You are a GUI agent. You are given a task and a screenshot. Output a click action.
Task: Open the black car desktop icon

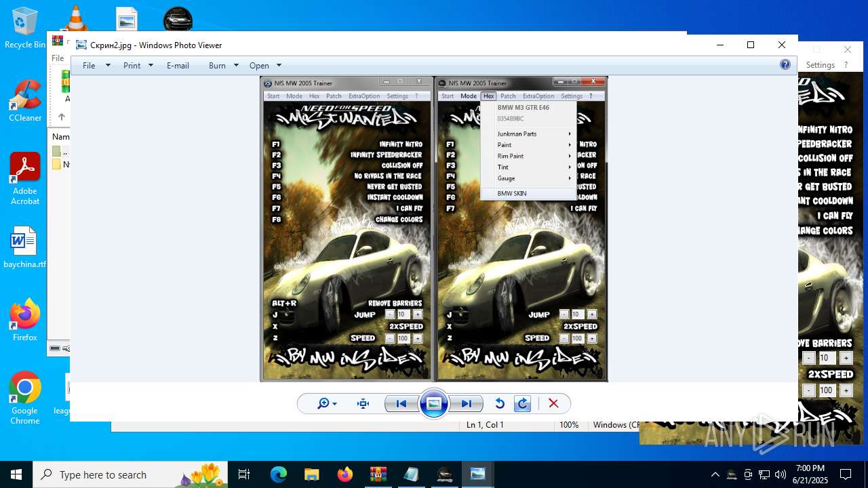tap(178, 19)
